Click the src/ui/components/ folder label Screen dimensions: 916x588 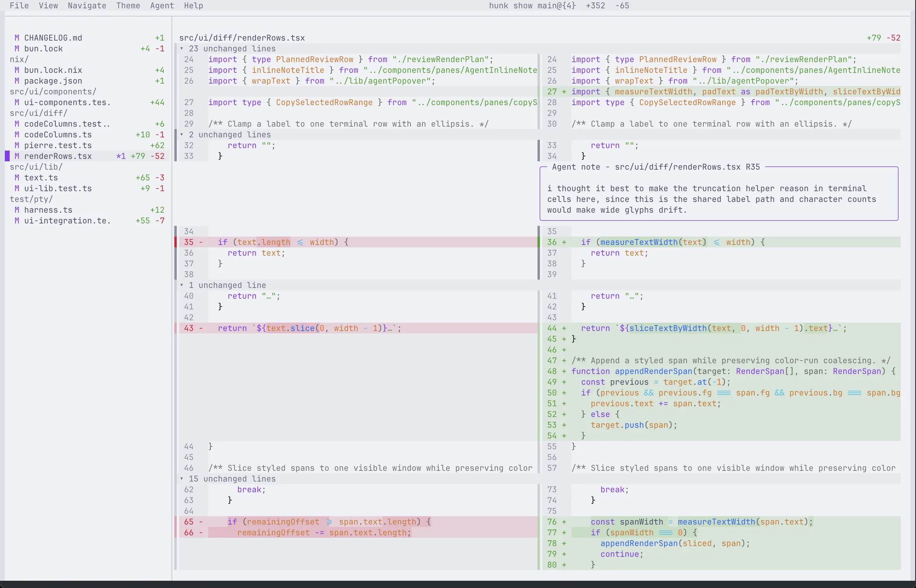tap(53, 92)
